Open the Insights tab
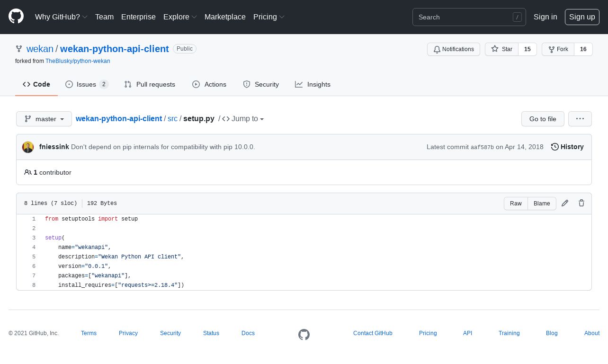608x364 pixels. [x=313, y=84]
